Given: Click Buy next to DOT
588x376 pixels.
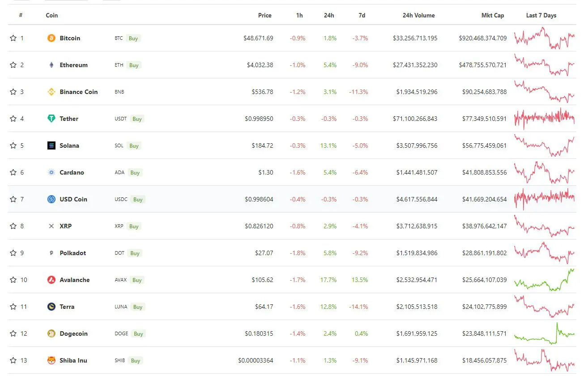Looking at the screenshot, I should click(x=135, y=253).
